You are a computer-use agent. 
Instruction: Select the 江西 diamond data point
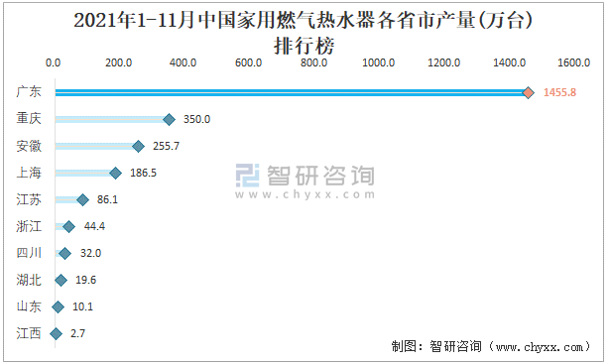click(56, 333)
